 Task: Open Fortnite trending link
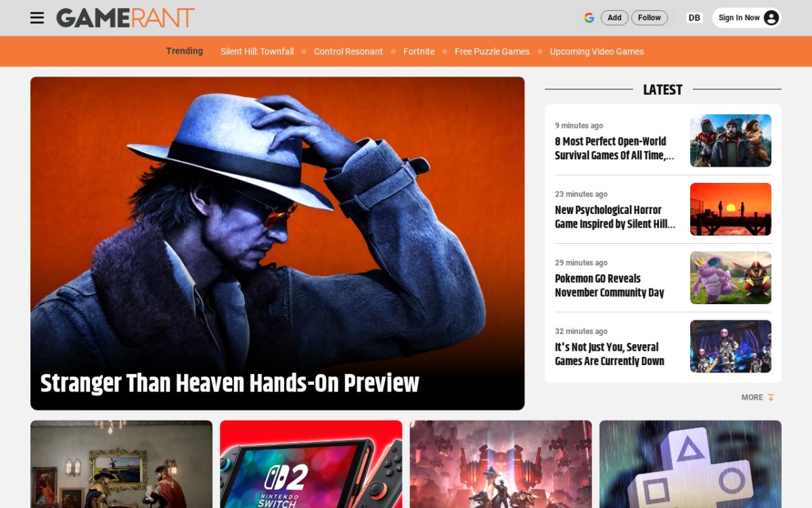coord(419,51)
